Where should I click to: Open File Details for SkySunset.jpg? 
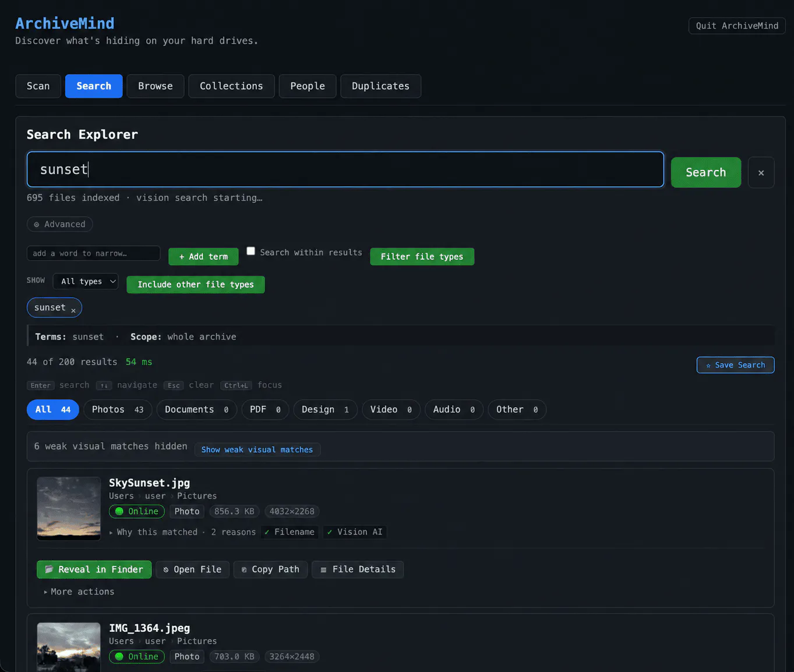(358, 570)
